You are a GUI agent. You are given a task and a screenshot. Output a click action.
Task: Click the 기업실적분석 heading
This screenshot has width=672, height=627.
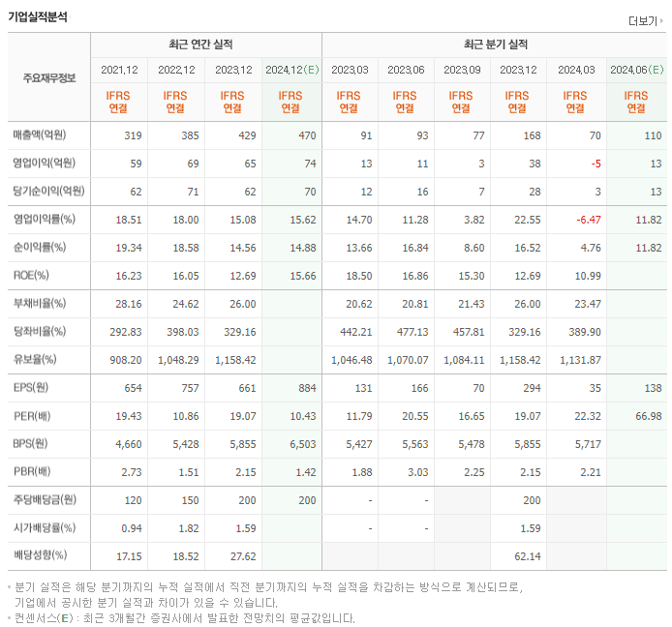[x=38, y=17]
